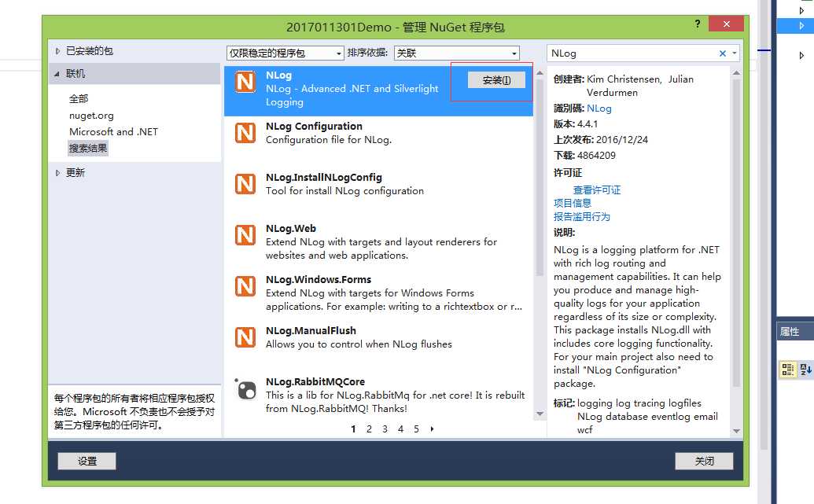Viewport: 814px width, 504px height.
Task: Open the search box history dropdown arrow
Action: pyautogui.click(x=734, y=53)
